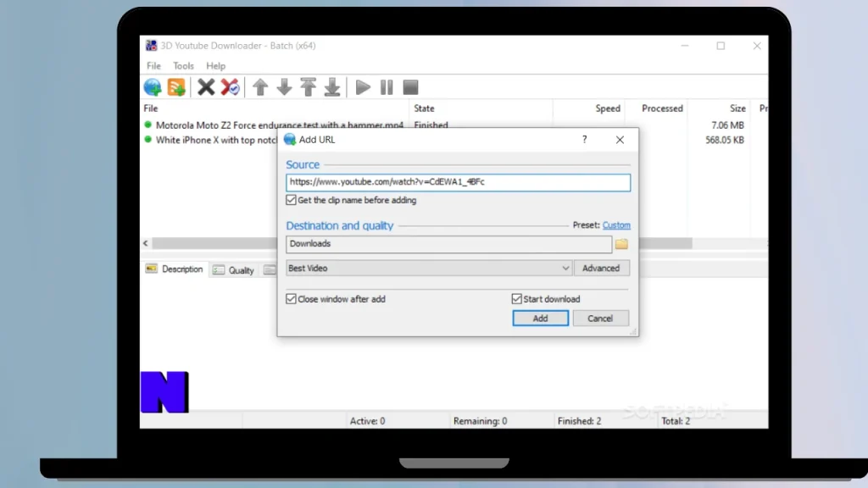Viewport: 868px width, 488px height.
Task: Close the Add URL dialog
Action: click(x=620, y=140)
